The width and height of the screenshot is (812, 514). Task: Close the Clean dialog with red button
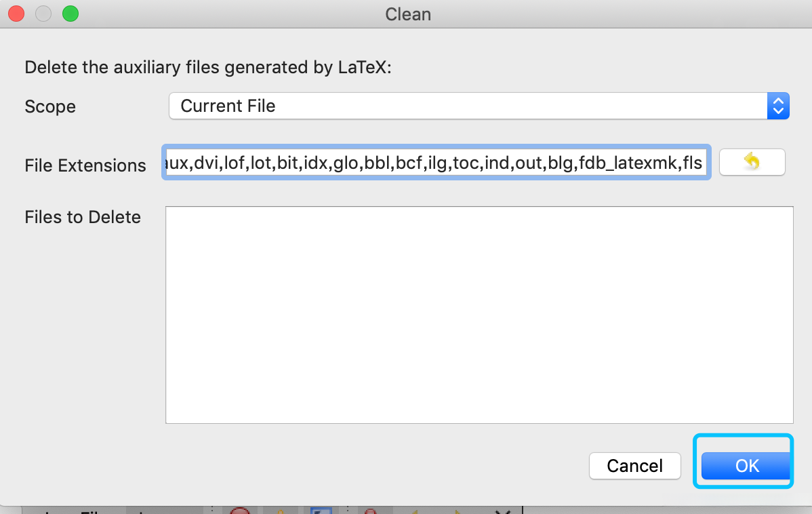pos(16,14)
